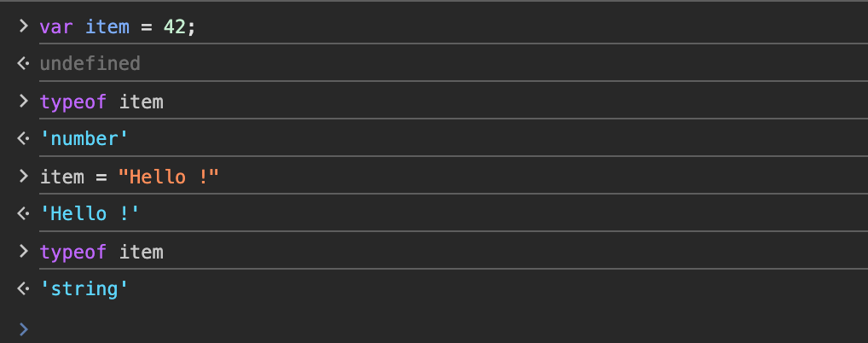The width and height of the screenshot is (868, 343).
Task: Focus the empty console input line
Action: tap(426, 328)
